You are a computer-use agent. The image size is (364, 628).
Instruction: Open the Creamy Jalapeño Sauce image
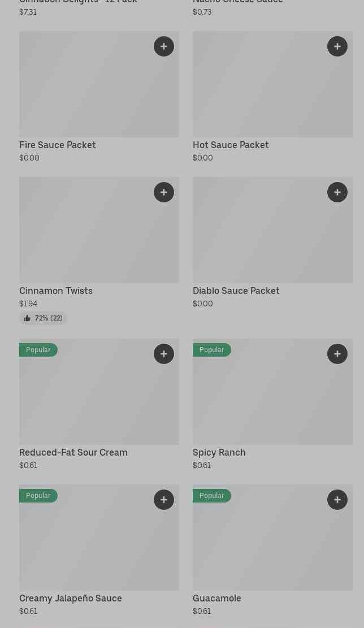click(99, 543)
